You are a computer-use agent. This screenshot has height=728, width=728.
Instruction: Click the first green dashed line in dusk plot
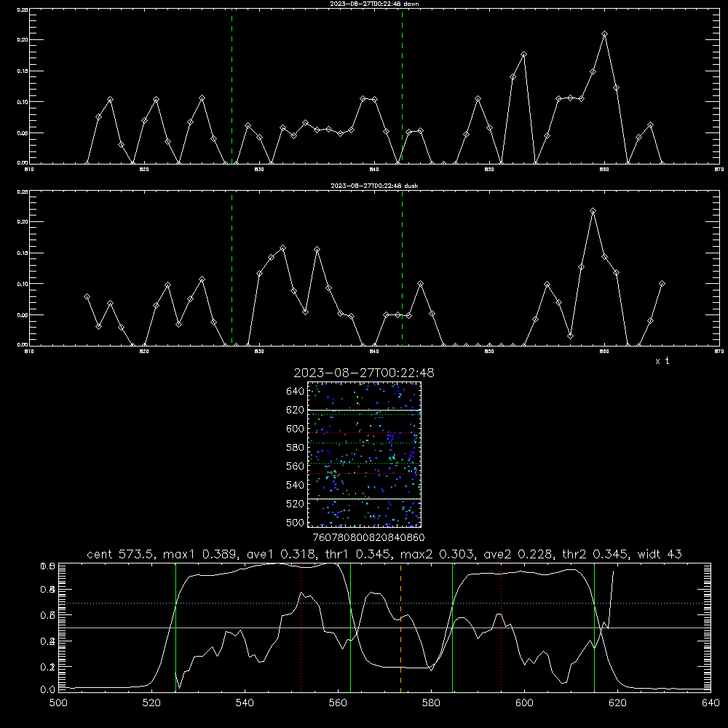pos(232,268)
